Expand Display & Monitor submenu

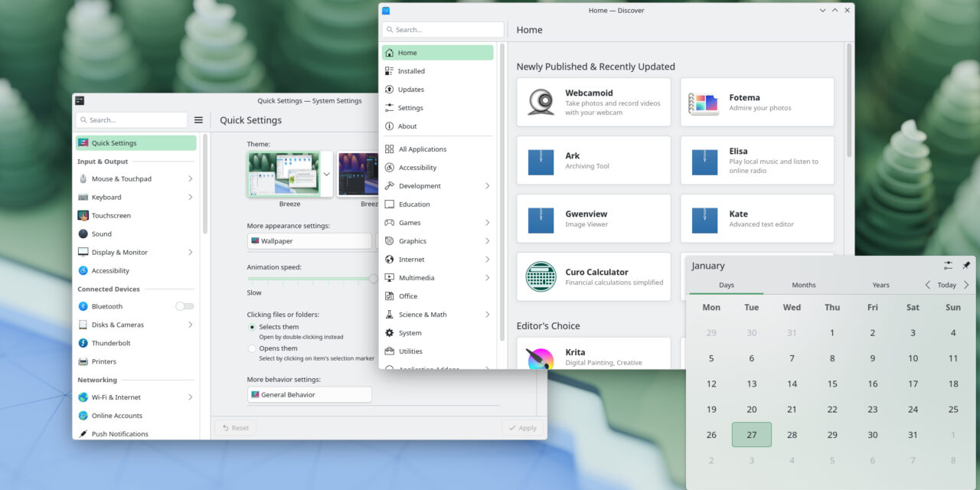click(190, 253)
